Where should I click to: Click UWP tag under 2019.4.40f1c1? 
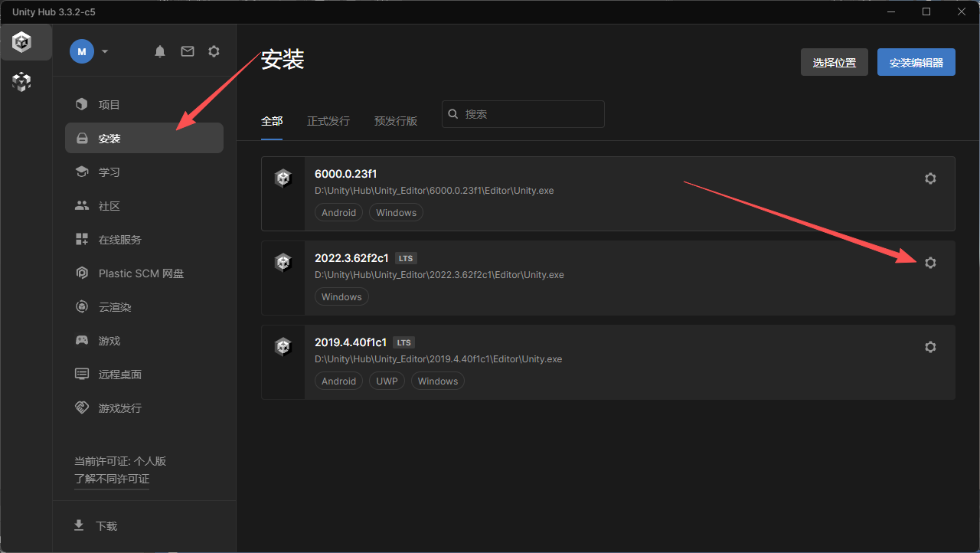pos(387,381)
